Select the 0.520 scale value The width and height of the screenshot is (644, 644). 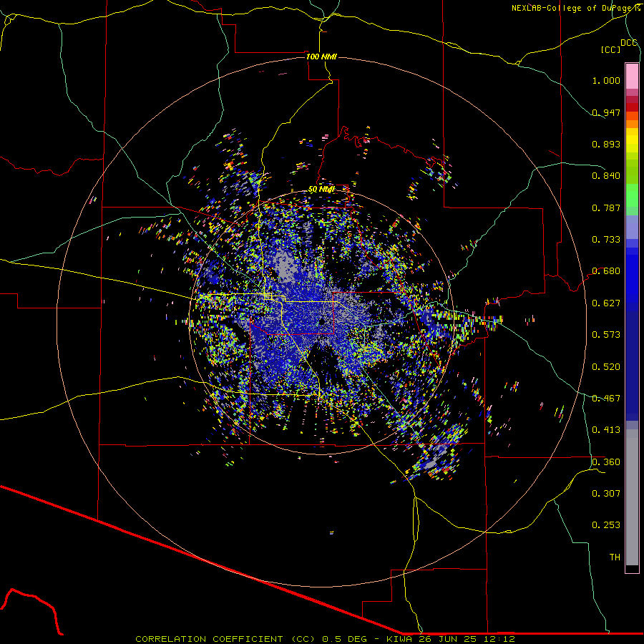click(x=606, y=367)
